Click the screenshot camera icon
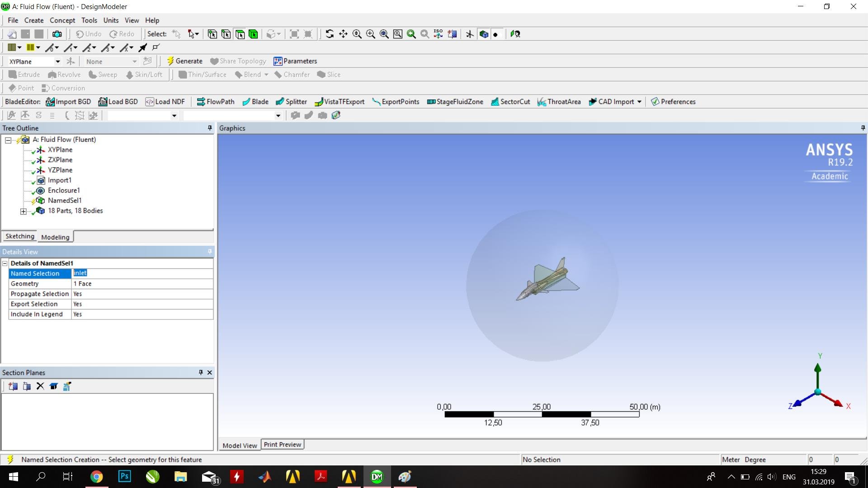 coord(57,34)
